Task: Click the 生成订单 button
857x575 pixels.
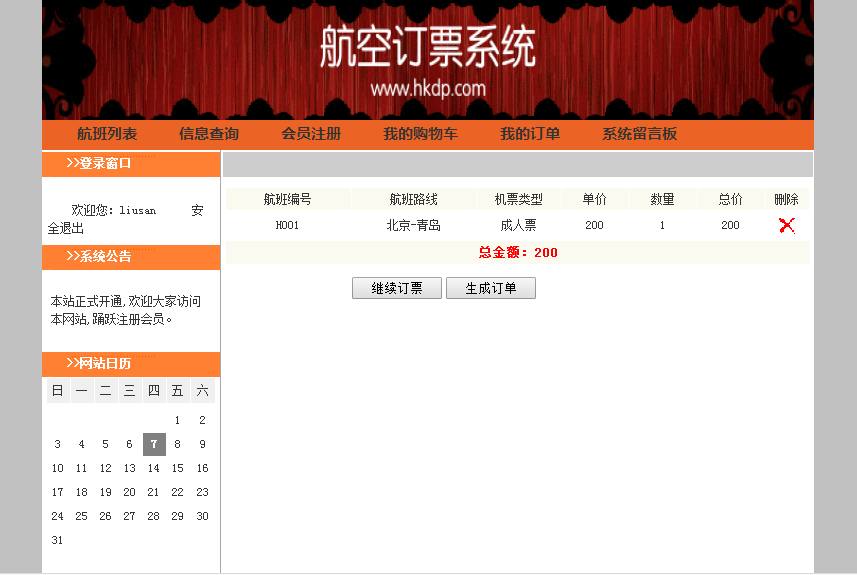Action: [491, 288]
